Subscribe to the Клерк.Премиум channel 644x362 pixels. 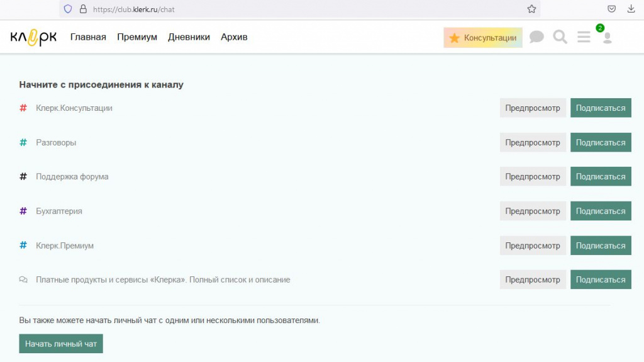[x=601, y=246]
